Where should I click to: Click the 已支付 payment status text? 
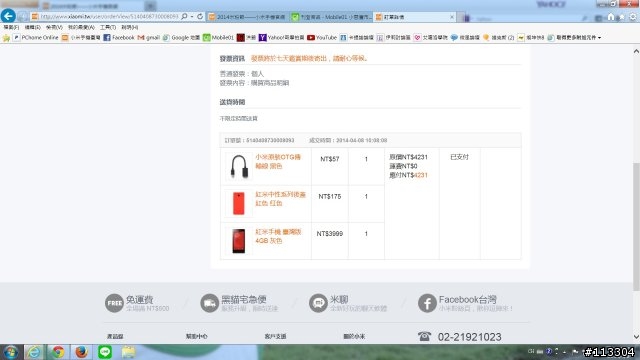(x=460, y=157)
